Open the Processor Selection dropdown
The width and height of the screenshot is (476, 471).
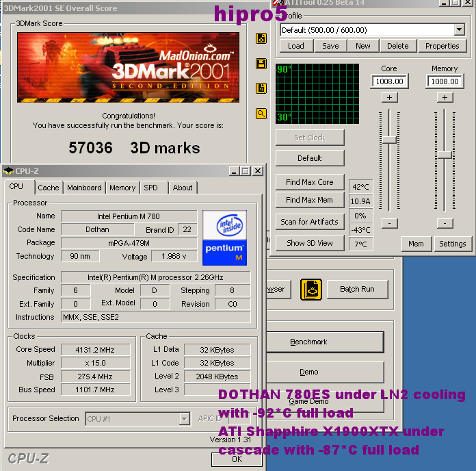pos(184,419)
